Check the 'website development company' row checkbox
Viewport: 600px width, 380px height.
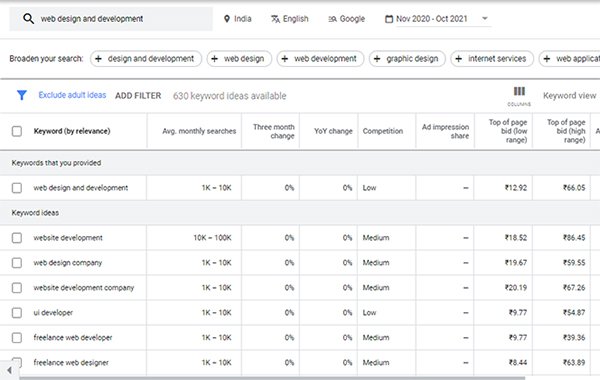(x=17, y=288)
